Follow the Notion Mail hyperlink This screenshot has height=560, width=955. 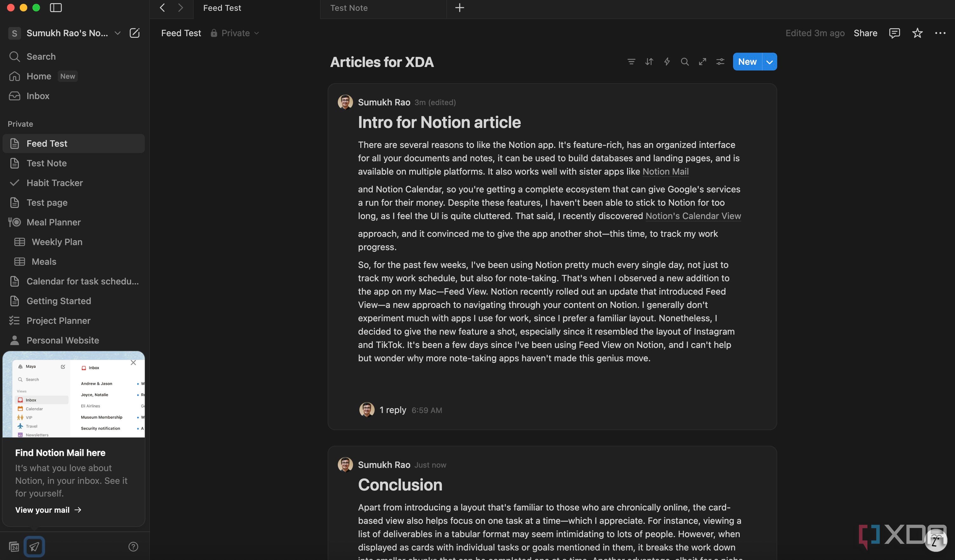point(665,172)
